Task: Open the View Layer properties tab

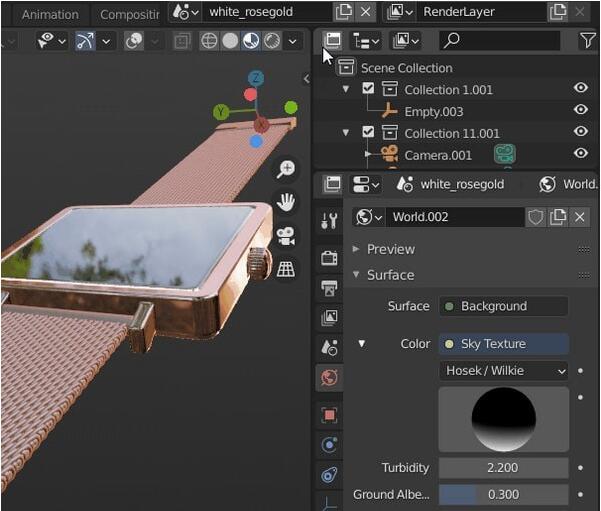Action: [329, 317]
